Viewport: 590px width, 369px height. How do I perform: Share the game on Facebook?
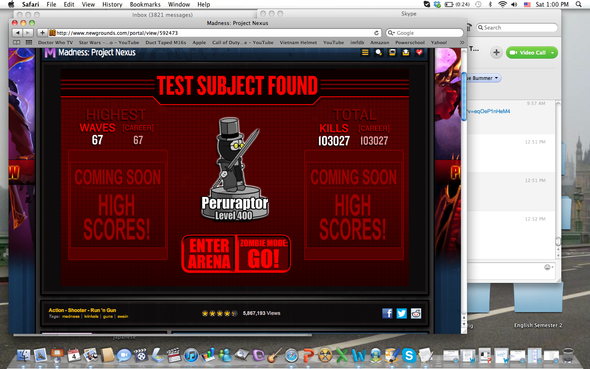click(x=387, y=313)
